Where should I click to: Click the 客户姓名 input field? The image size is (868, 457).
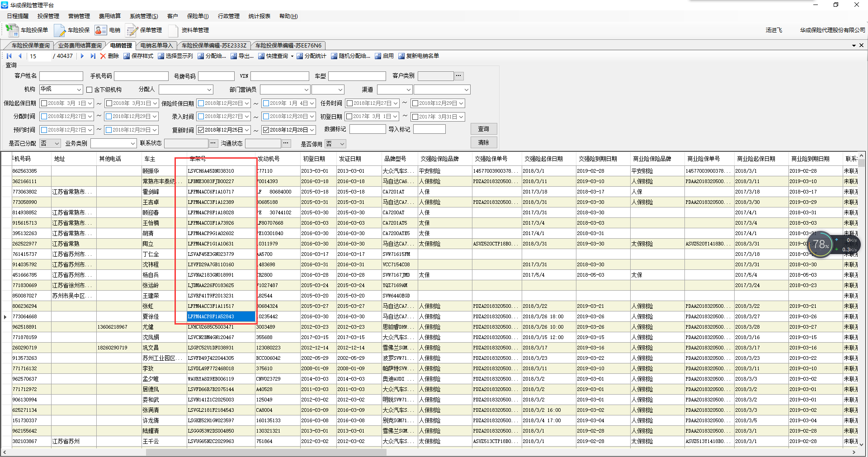pos(61,76)
